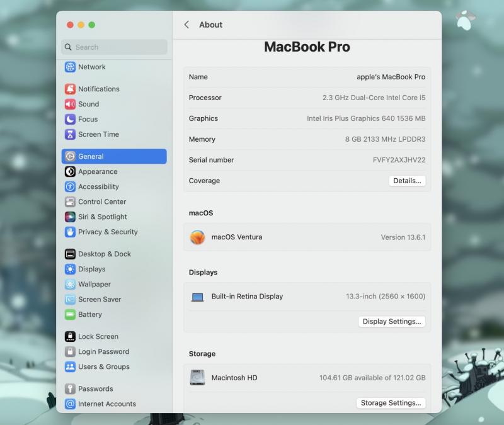Click the Sound speaker icon
Screen dimensions: 504x425
pos(70,104)
